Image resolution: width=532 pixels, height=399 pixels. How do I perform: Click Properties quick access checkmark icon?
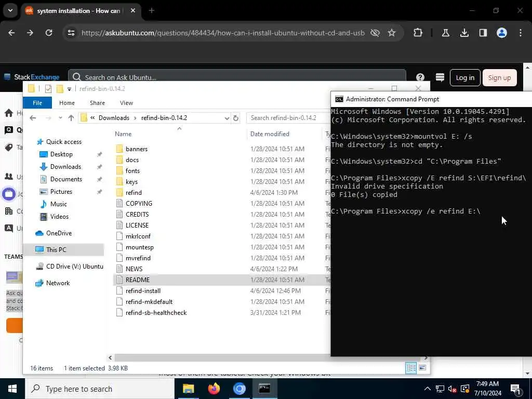pos(48,89)
